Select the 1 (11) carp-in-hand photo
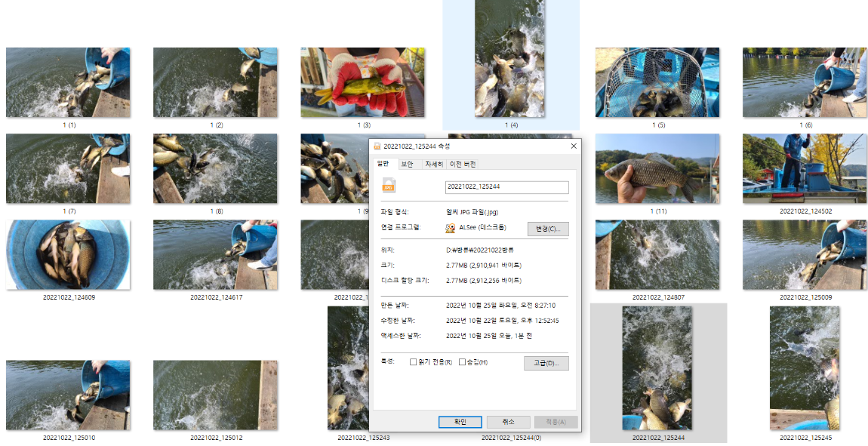 (657, 168)
